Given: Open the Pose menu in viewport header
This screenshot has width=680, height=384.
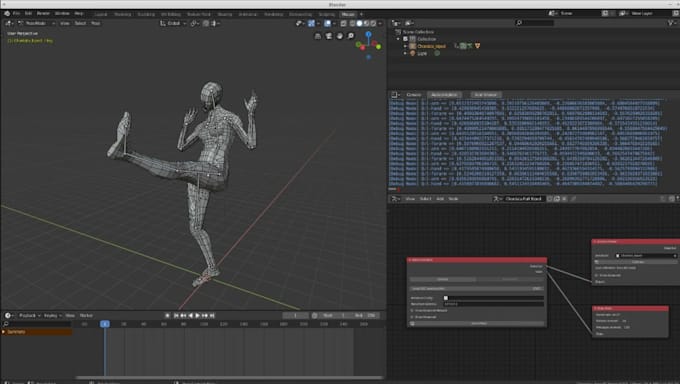Looking at the screenshot, I should (x=95, y=23).
